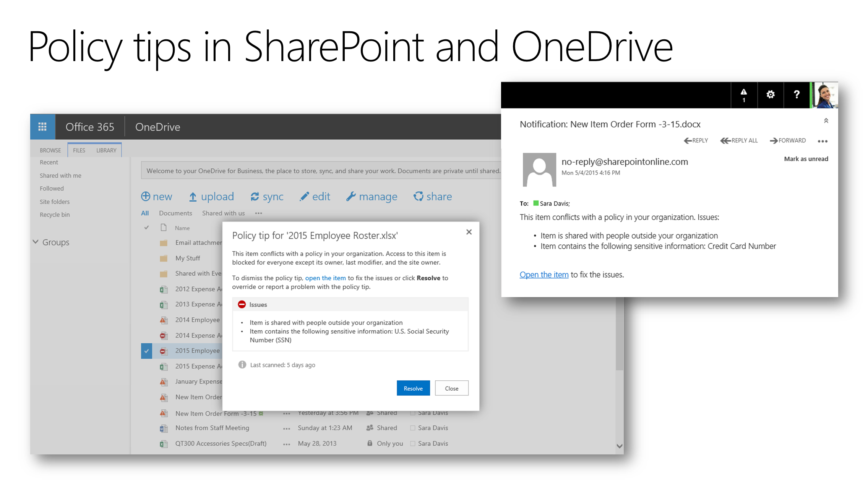
Task: Click the upload arrow icon
Action: (193, 197)
